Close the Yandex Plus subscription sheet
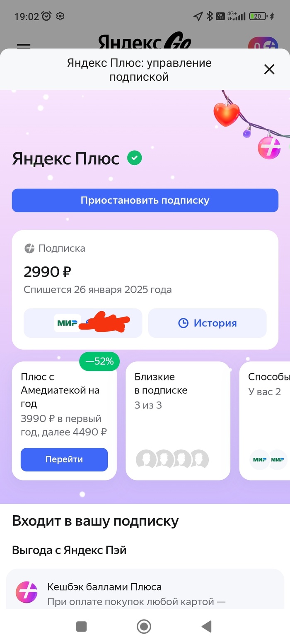This screenshot has width=290, height=644. point(269,69)
